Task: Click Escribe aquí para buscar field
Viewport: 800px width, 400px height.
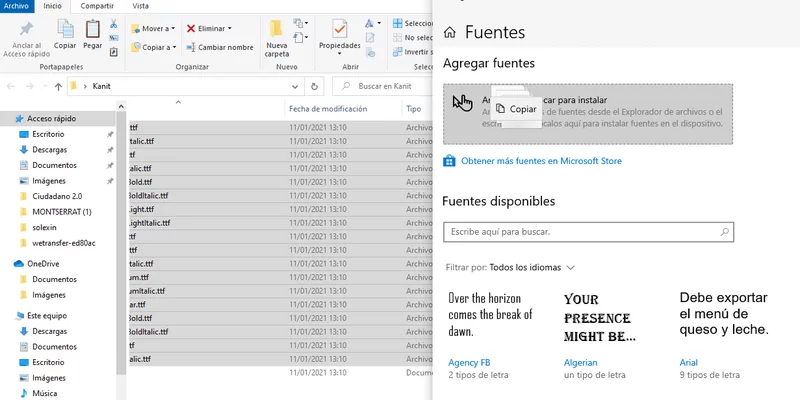Action: coord(588,232)
